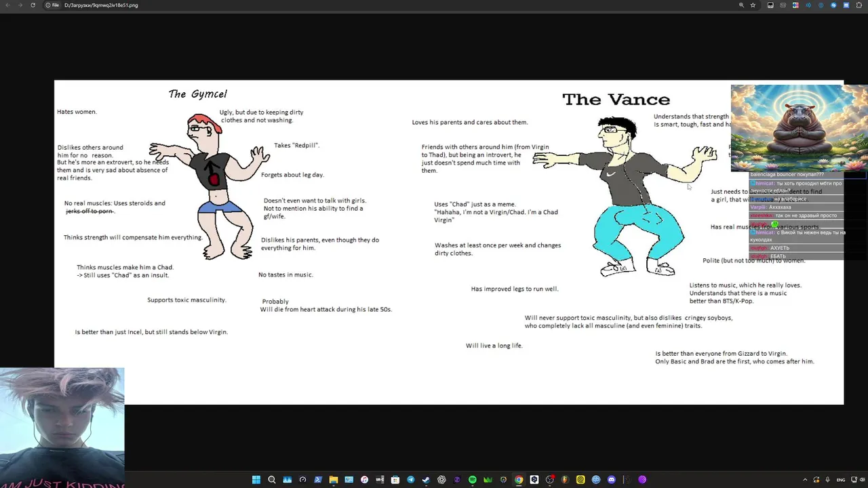Viewport: 868px width, 488px height.
Task: Open Microsoft Store from the taskbar
Action: [395, 480]
